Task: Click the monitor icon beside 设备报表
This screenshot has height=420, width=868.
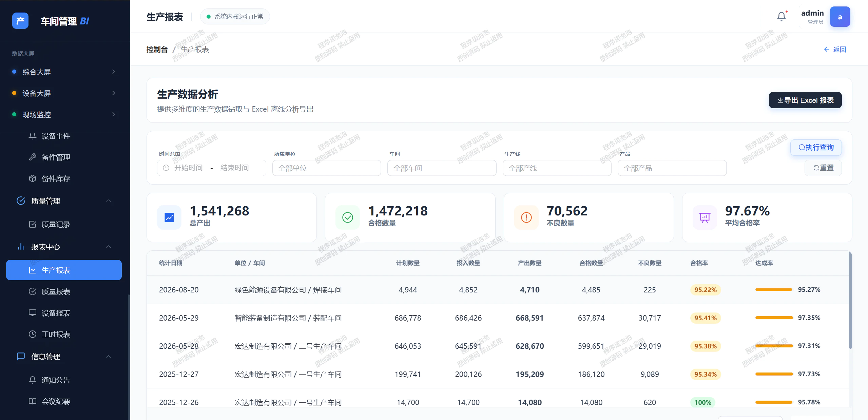Action: (33, 313)
